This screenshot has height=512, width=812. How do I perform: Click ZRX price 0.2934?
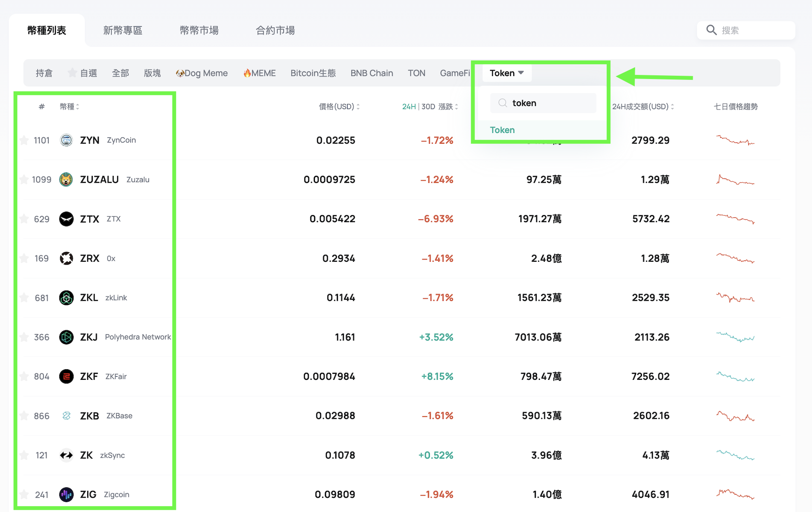click(x=339, y=258)
